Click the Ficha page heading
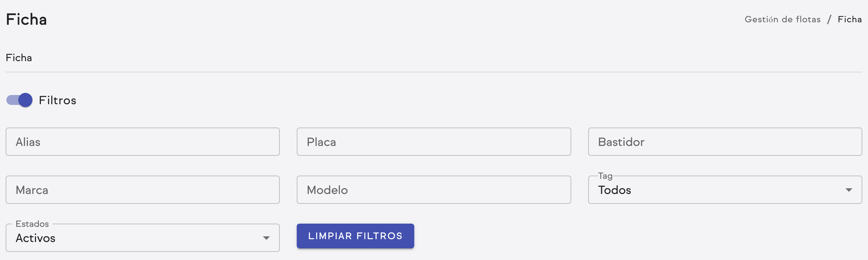This screenshot has width=868, height=260. (26, 19)
